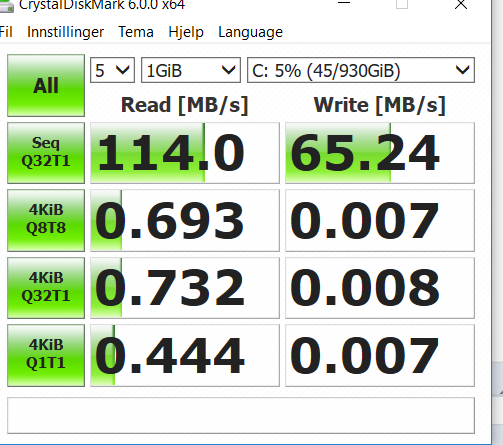The height and width of the screenshot is (445, 503).
Task: Run all benchmarks with the All button
Action: [x=46, y=86]
